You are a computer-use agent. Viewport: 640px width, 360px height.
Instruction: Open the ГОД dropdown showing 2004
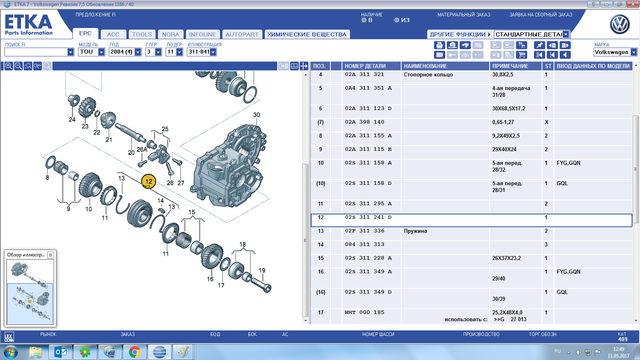coord(138,52)
